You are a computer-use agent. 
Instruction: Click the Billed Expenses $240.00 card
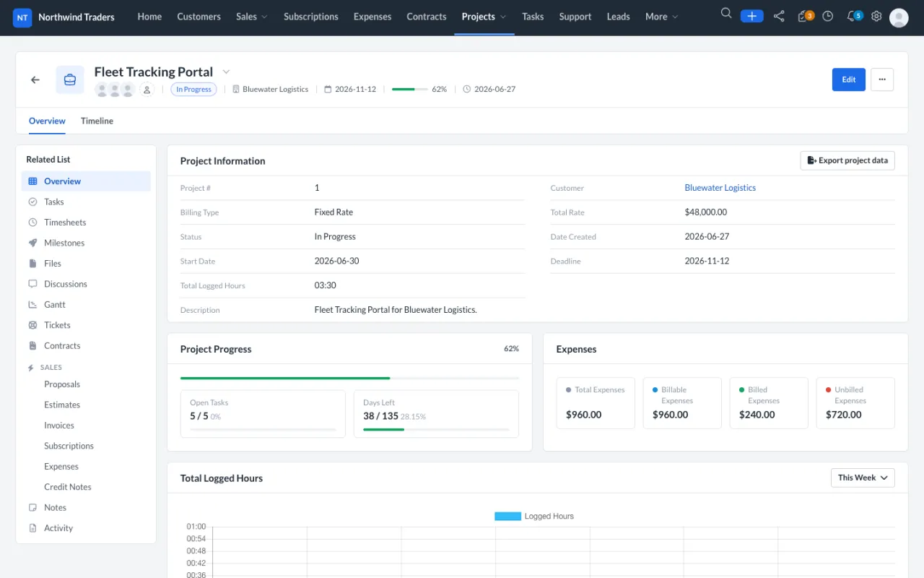[x=769, y=403]
